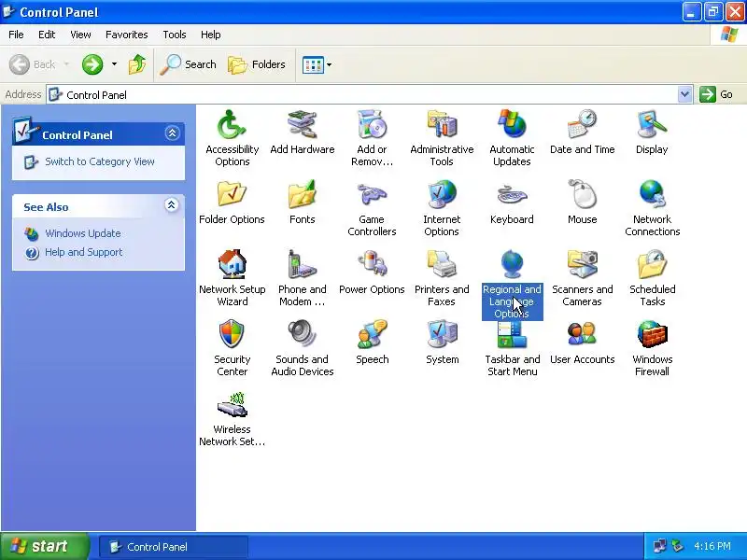Open the Fonts folder icon
747x560 pixels.
(x=302, y=195)
